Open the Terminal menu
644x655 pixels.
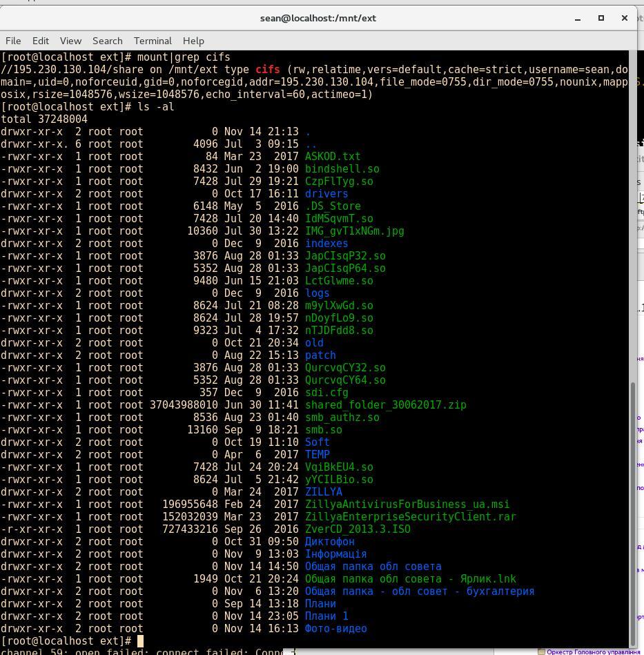click(153, 41)
